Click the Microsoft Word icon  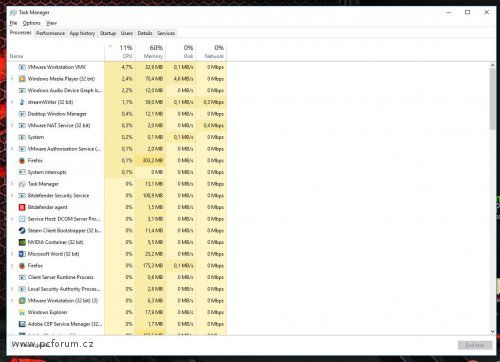pyautogui.click(x=22, y=254)
